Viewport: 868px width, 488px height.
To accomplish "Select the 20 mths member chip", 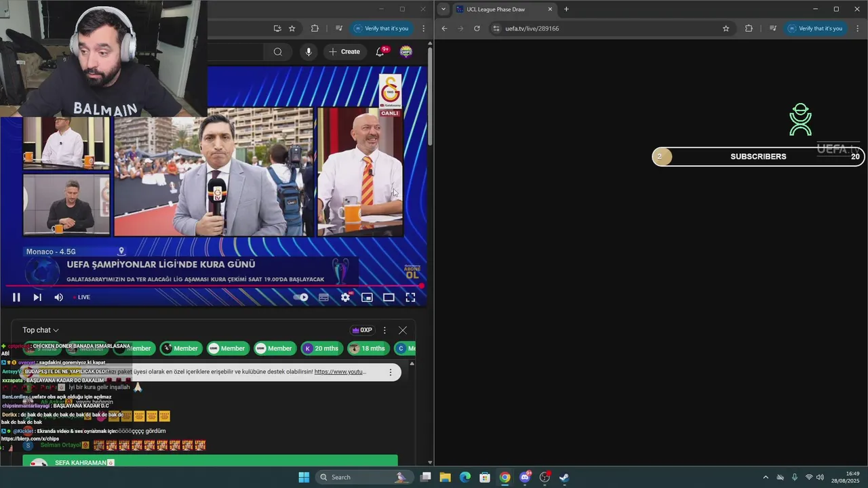I will [321, 348].
